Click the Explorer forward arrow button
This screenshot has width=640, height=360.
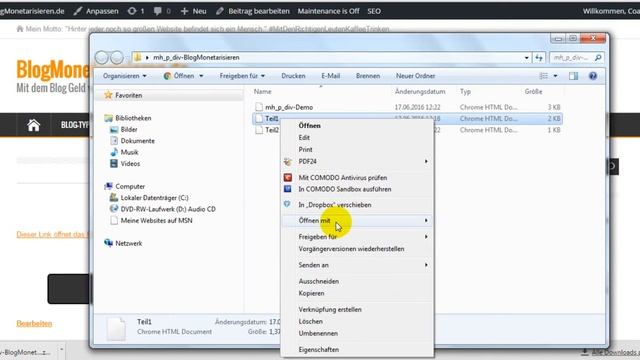[x=117, y=58]
